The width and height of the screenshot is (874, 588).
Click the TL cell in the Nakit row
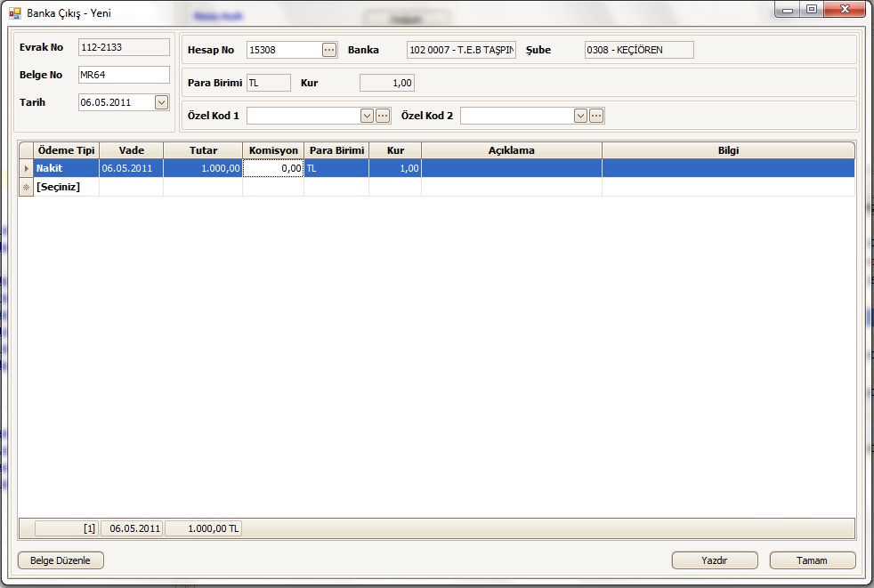[336, 168]
